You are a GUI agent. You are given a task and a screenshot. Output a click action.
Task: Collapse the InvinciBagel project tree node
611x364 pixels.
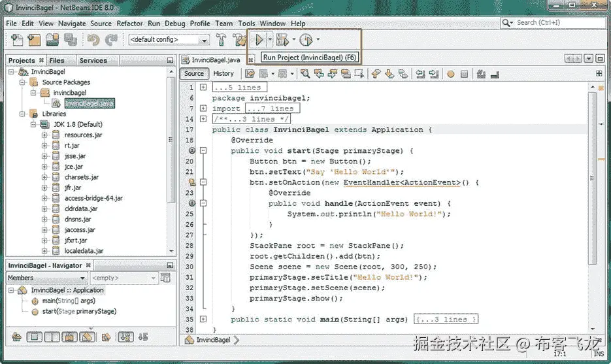point(11,72)
